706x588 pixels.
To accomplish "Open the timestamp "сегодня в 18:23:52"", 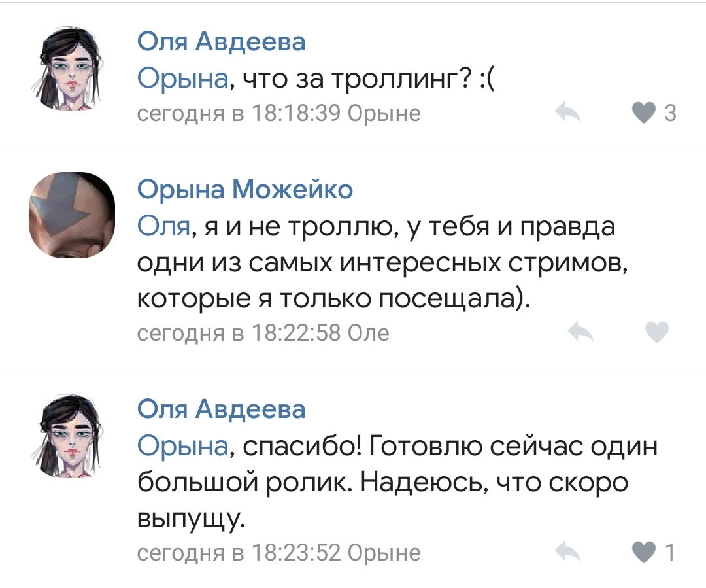I will tap(239, 553).
